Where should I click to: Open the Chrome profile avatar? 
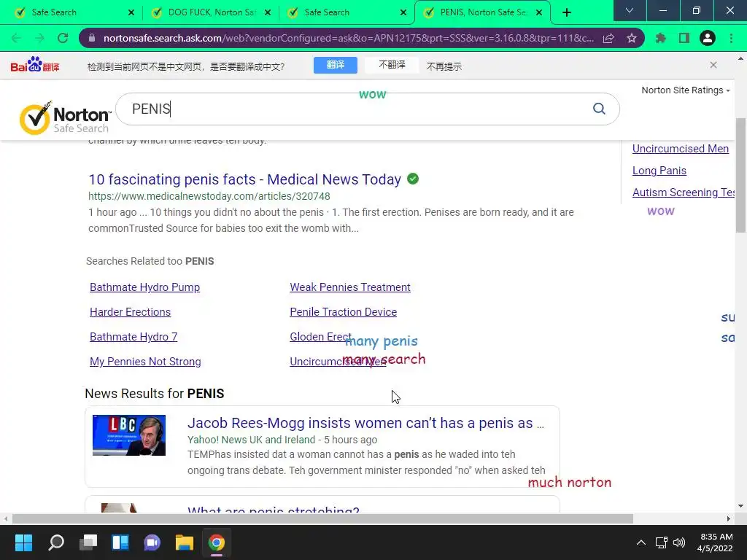(x=708, y=38)
